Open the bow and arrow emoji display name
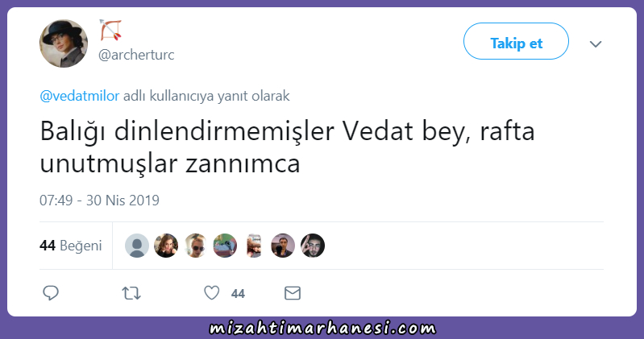 110,30
